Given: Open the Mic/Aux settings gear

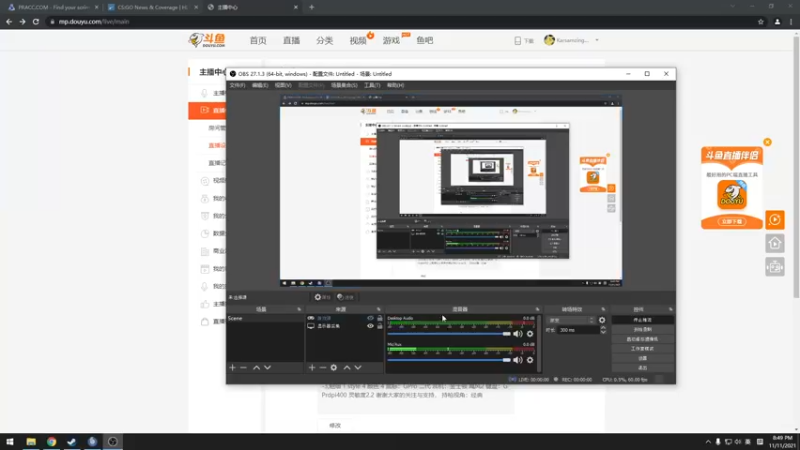Looking at the screenshot, I should pyautogui.click(x=530, y=360).
